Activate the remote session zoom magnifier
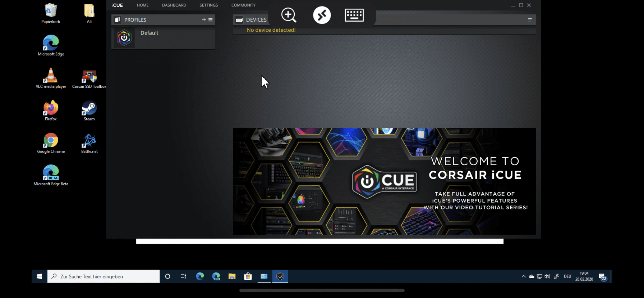644x298 pixels. coord(289,15)
